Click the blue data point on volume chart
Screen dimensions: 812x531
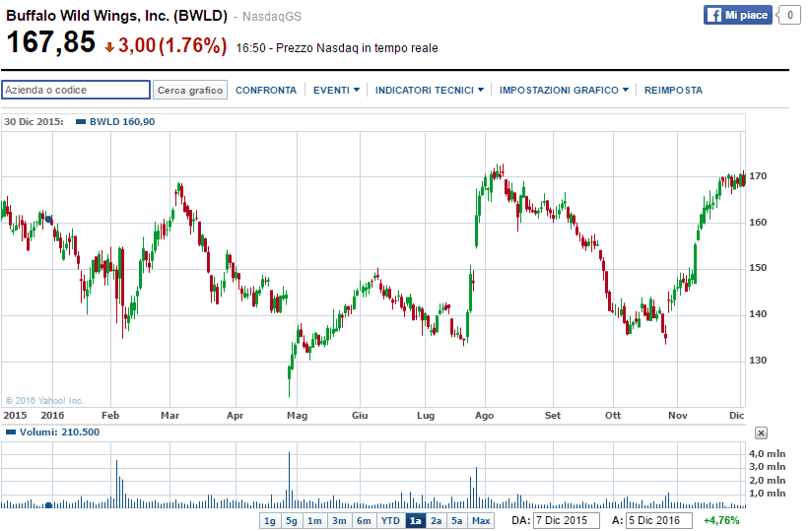pos(48,505)
